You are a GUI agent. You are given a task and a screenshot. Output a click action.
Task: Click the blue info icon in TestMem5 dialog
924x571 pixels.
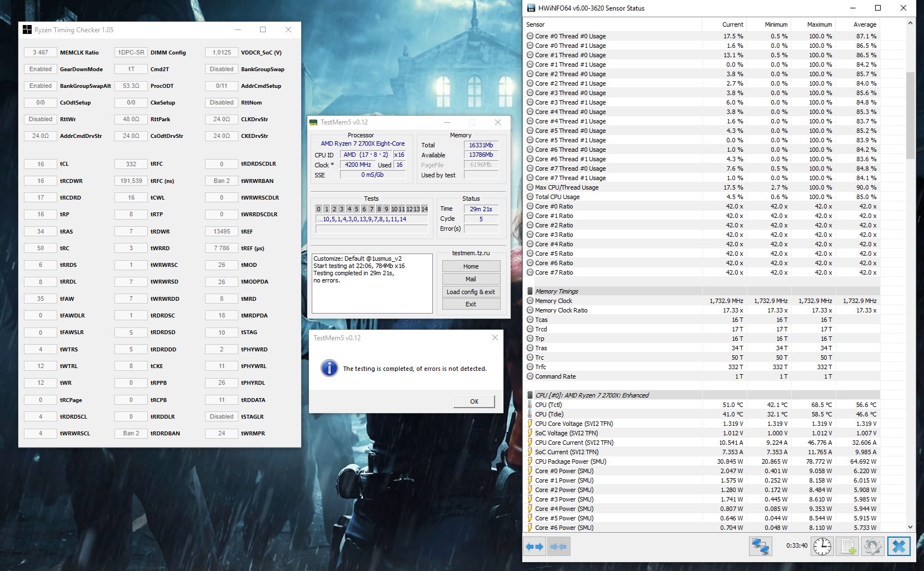(329, 368)
